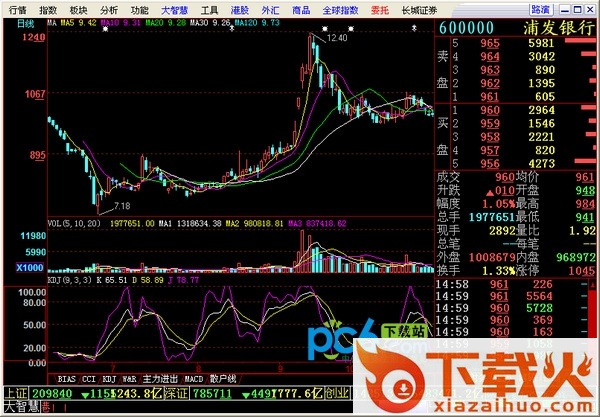Click the sell-1 row with volume 605
The image size is (600, 417).
coord(523,96)
